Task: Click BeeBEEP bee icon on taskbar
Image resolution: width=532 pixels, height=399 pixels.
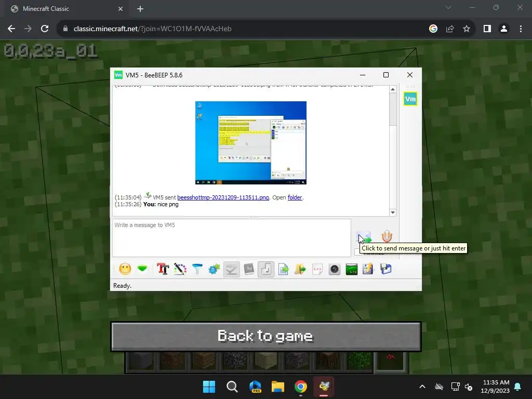Action: click(x=324, y=387)
